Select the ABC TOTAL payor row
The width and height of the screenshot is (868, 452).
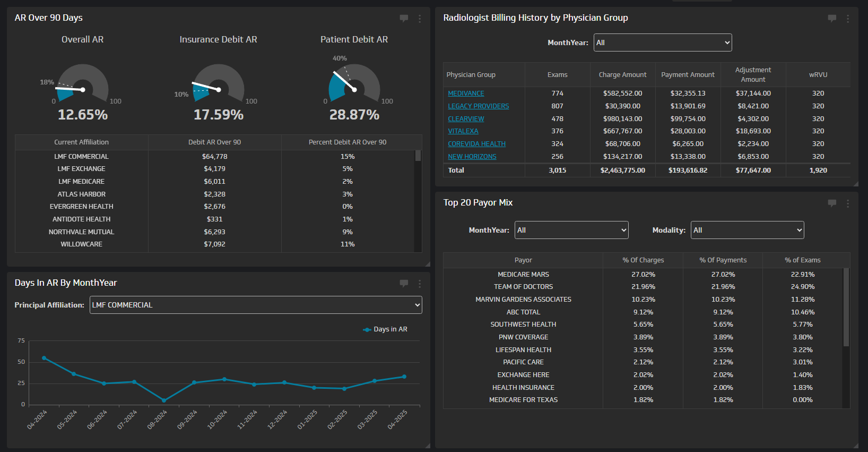pyautogui.click(x=643, y=312)
